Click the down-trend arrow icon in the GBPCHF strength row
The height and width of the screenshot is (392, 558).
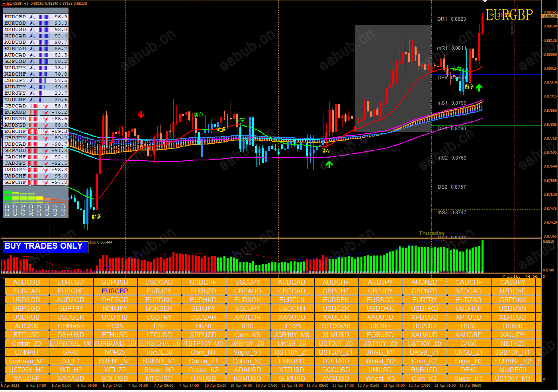46,182
